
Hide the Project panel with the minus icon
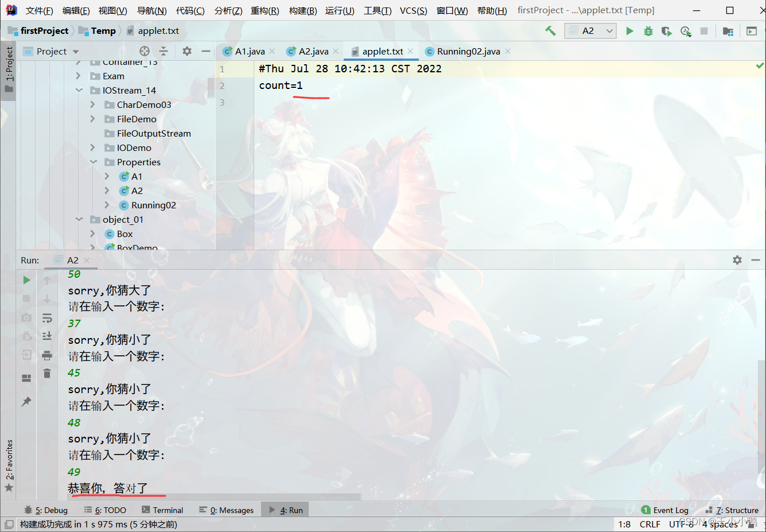pos(206,51)
